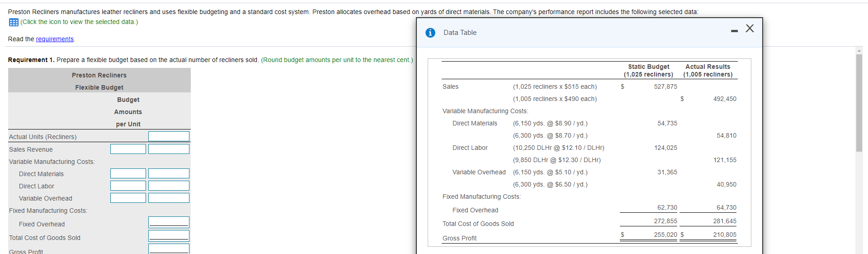The image size is (868, 254).
Task: Click actual variable overhead value 40,950
Action: click(x=726, y=184)
